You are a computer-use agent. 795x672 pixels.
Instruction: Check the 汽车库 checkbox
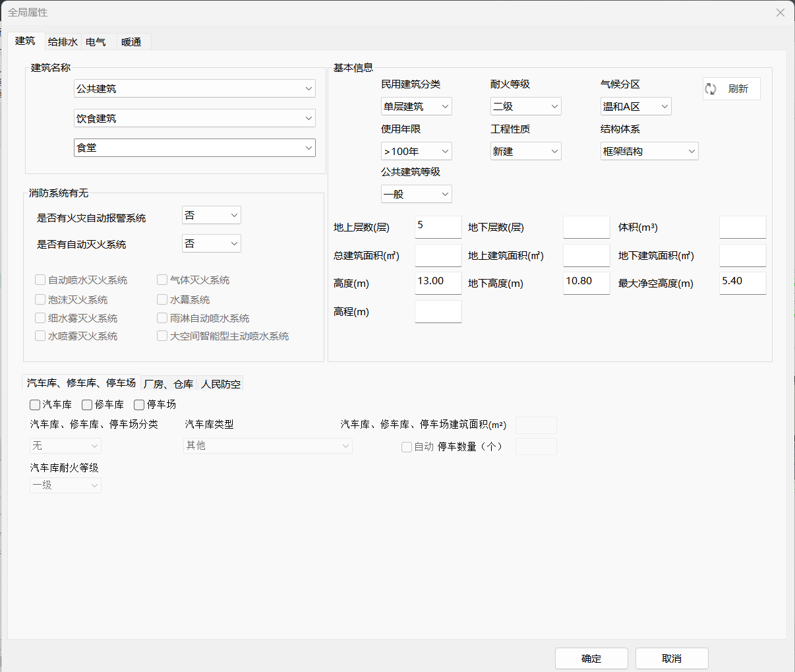(35, 405)
